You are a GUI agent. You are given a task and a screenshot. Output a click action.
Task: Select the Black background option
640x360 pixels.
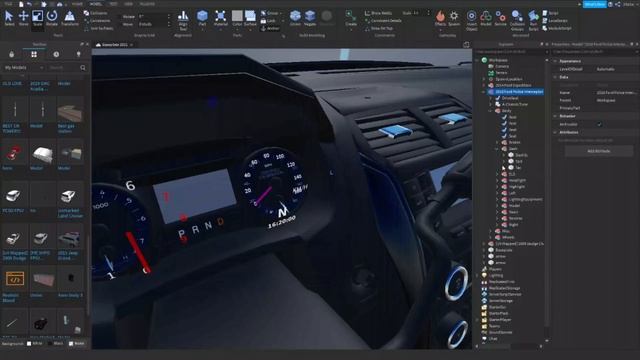click(56, 344)
